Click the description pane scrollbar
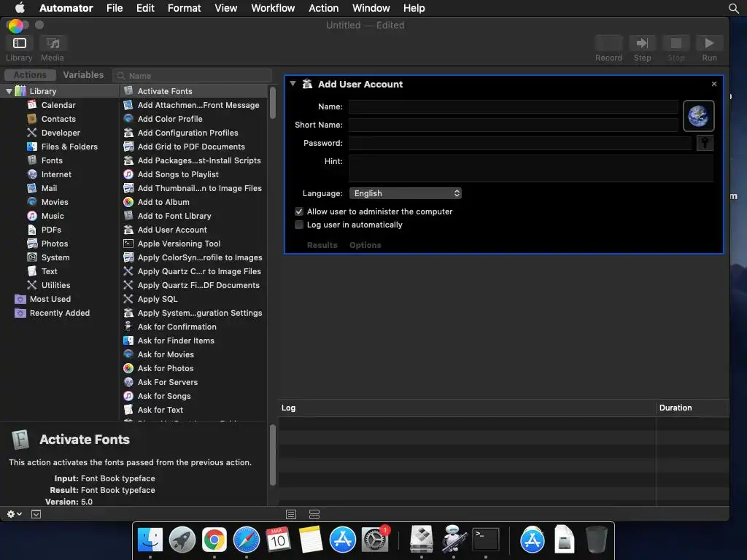 (x=273, y=455)
